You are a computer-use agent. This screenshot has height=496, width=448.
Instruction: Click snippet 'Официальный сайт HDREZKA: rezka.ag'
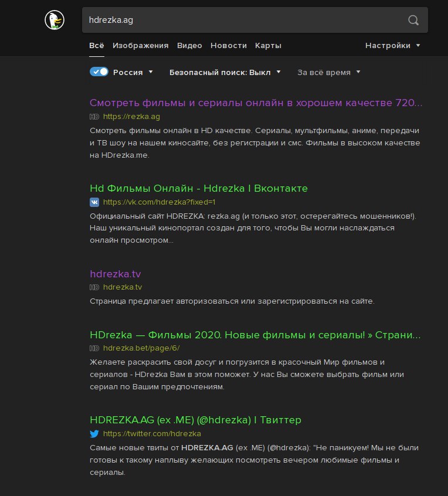click(x=253, y=228)
